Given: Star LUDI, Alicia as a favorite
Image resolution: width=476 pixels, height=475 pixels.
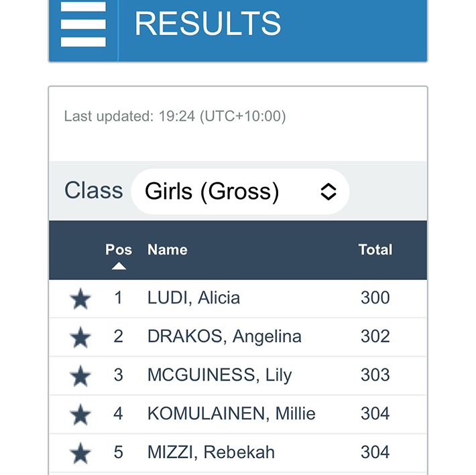Looking at the screenshot, I should 80,299.
